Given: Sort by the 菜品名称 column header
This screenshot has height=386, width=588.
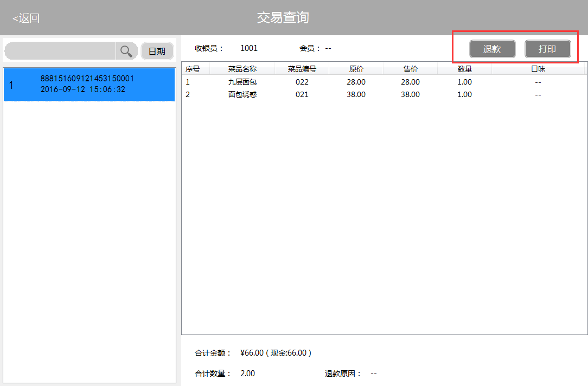Looking at the screenshot, I should pos(242,69).
